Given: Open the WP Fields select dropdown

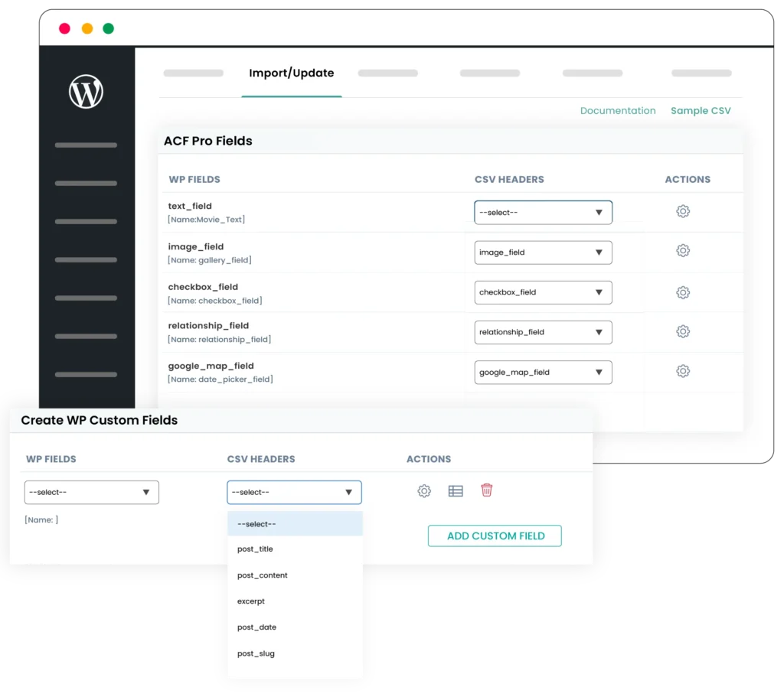Looking at the screenshot, I should click(x=91, y=492).
